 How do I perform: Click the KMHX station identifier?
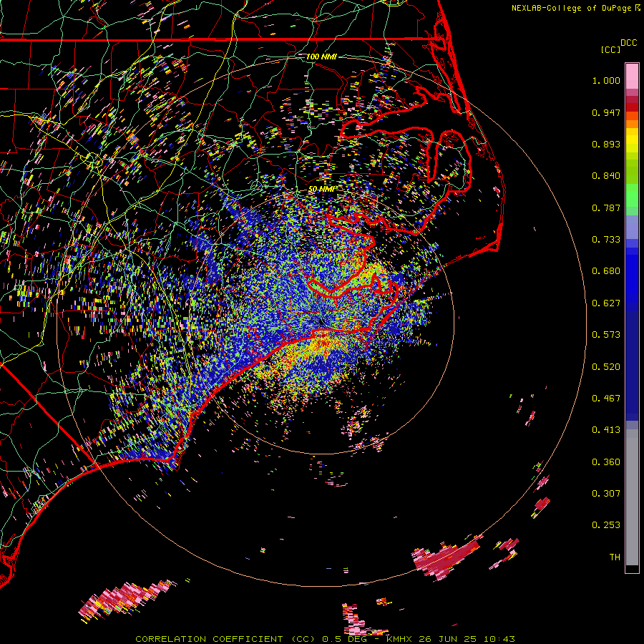click(x=401, y=639)
